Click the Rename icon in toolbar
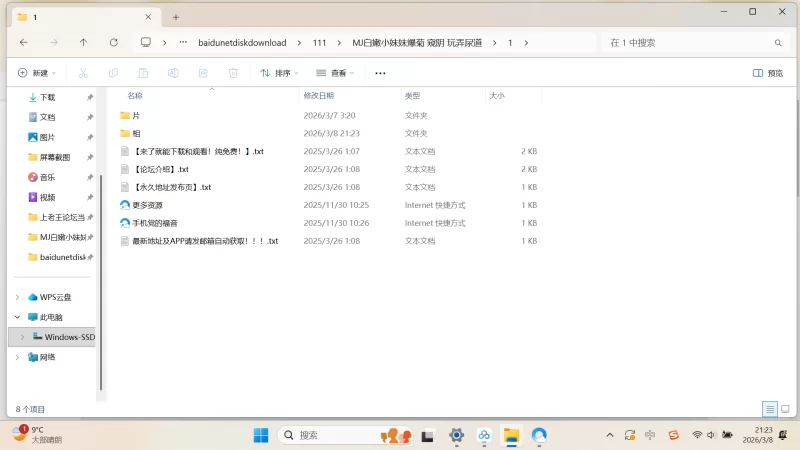 click(x=173, y=73)
